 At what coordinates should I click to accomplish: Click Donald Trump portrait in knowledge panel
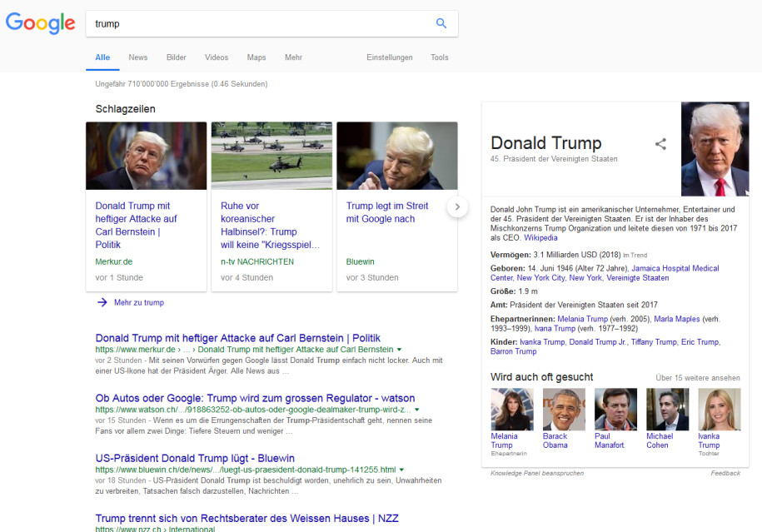pos(715,149)
